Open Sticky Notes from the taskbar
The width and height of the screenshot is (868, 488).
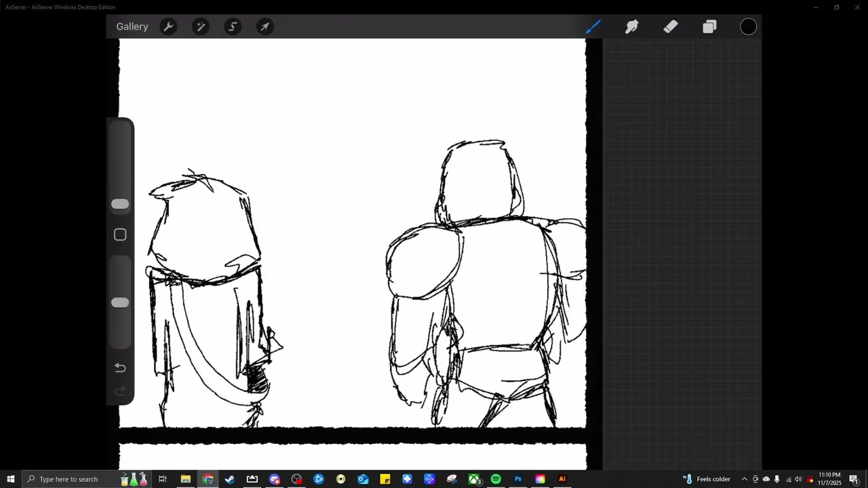click(385, 479)
